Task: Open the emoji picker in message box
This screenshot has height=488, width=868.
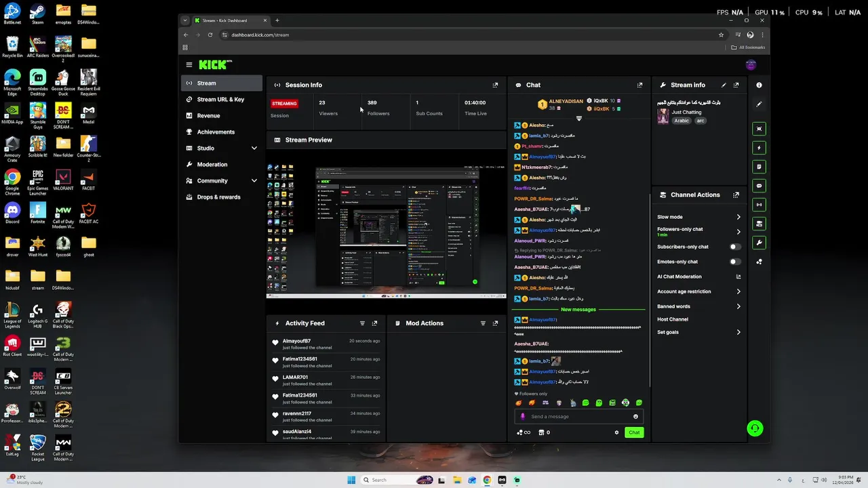Action: [x=635, y=417]
